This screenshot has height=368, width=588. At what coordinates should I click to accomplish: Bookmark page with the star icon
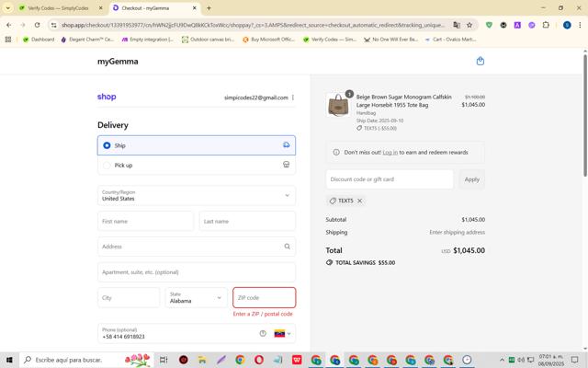click(469, 25)
